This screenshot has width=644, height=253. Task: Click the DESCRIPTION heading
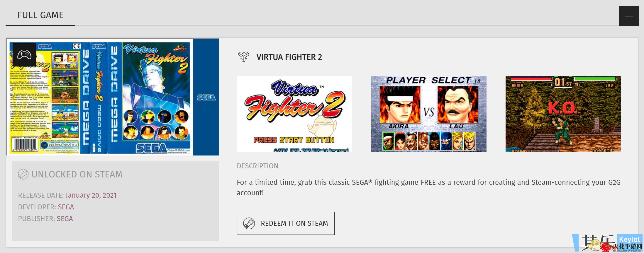(x=257, y=166)
